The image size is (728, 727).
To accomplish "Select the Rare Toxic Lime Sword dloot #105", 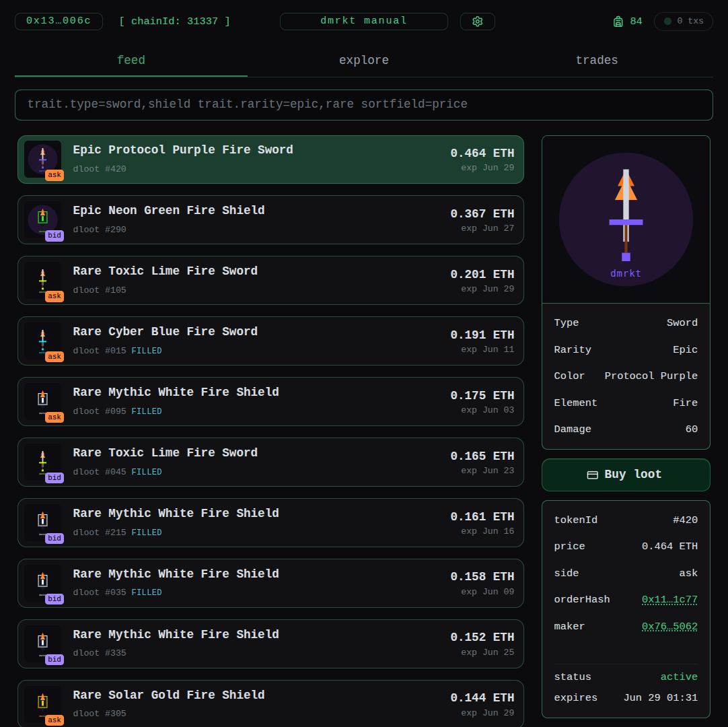I will [x=270, y=281].
